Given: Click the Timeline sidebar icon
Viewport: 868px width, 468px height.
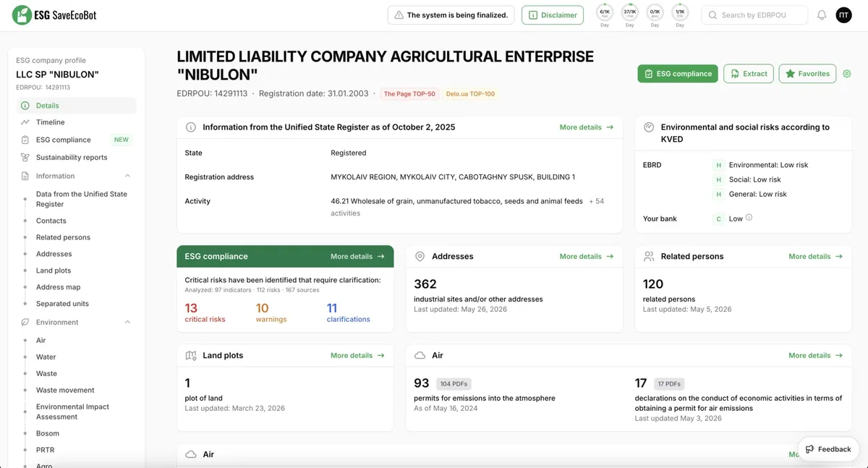Looking at the screenshot, I should [25, 122].
